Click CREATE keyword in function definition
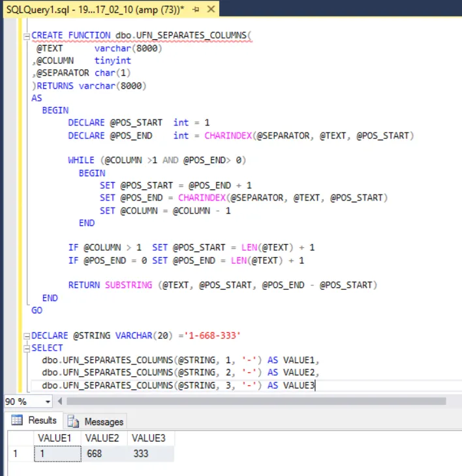Viewport: 462px width, 476px height. coord(47,35)
